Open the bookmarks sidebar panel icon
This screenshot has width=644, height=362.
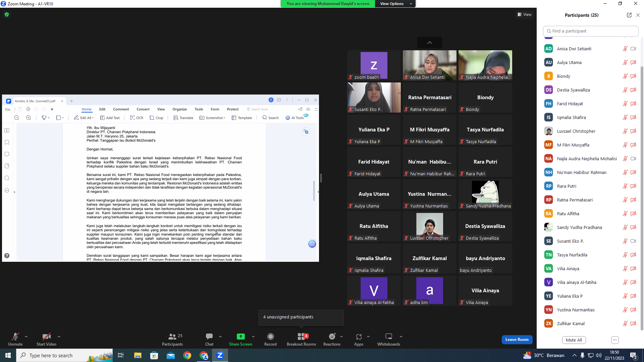(x=7, y=142)
